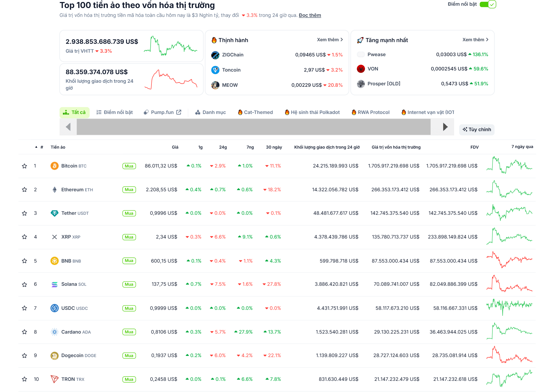This screenshot has width=550, height=392.
Task: Star USDC to add to watchlist
Action: (x=25, y=308)
